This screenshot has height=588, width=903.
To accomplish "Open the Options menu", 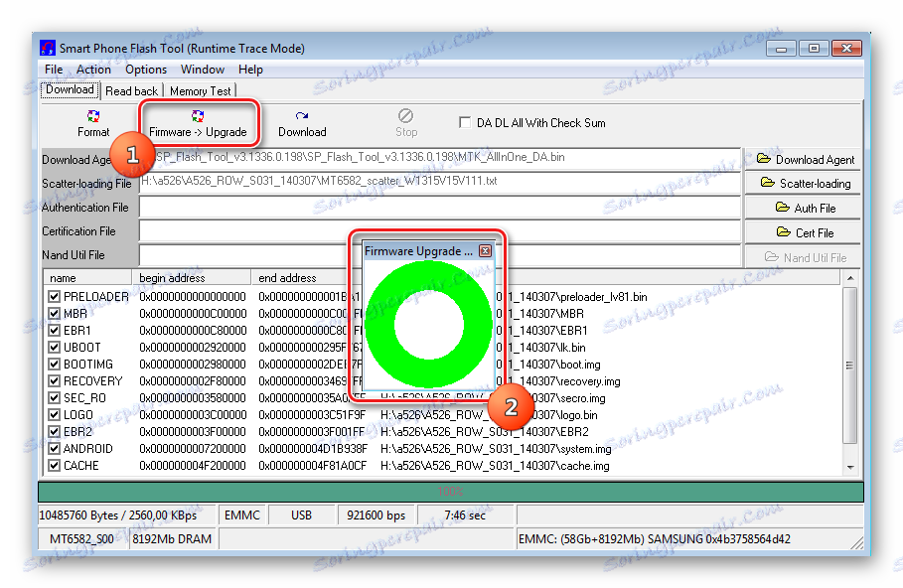I will pos(146,70).
